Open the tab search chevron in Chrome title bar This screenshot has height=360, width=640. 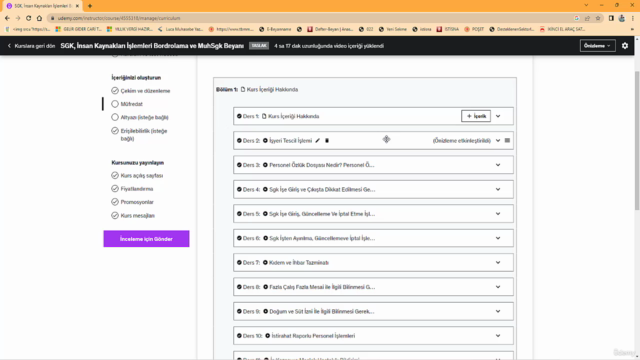point(586,5)
